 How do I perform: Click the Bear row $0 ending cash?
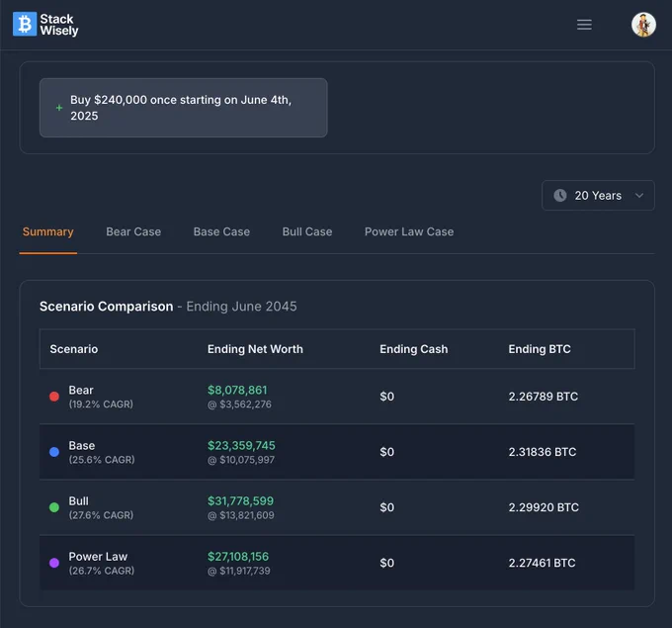tap(387, 397)
